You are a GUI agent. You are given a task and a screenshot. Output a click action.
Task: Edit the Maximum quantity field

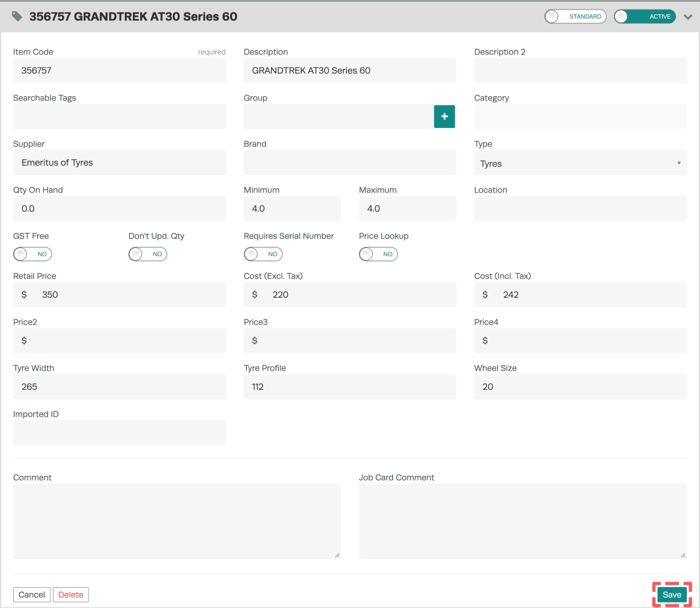coord(407,209)
